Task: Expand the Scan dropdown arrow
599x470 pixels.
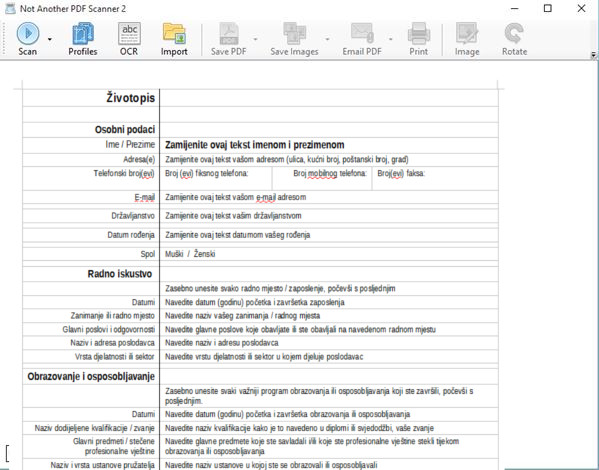Action: (50, 39)
